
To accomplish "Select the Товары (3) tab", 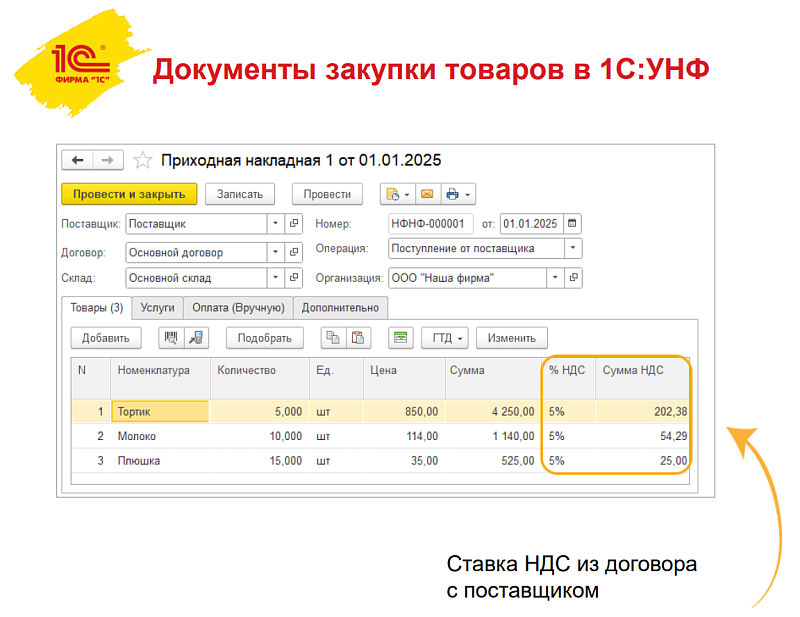I will 96,308.
